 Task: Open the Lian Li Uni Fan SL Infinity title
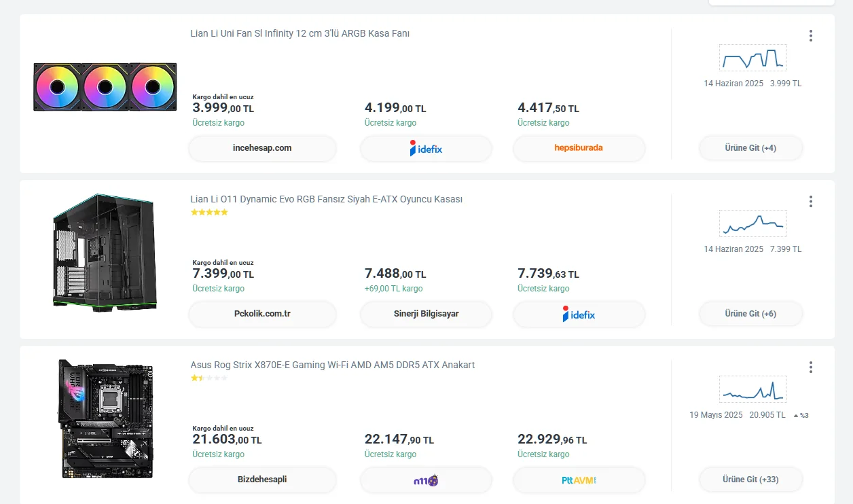(x=300, y=34)
